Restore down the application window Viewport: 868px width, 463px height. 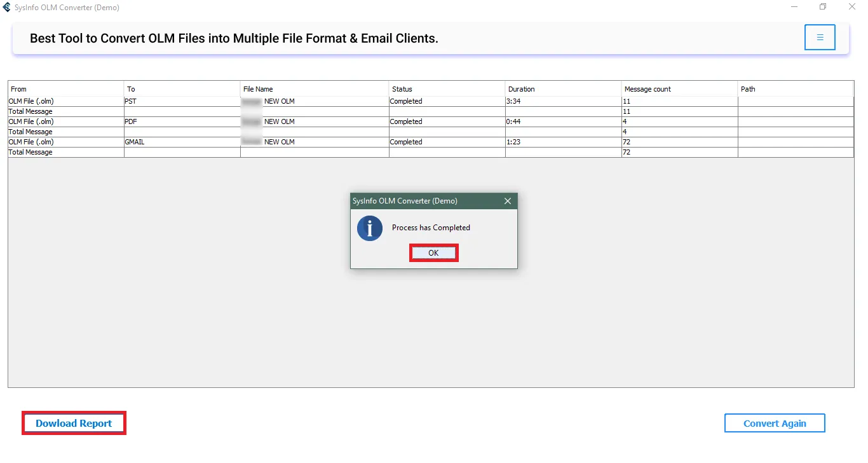[823, 7]
